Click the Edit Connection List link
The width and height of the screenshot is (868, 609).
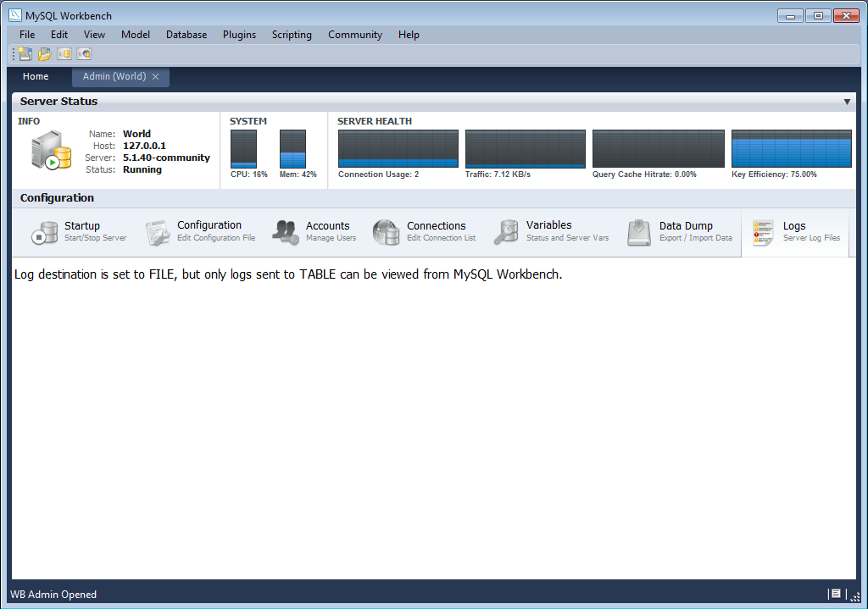pos(442,238)
